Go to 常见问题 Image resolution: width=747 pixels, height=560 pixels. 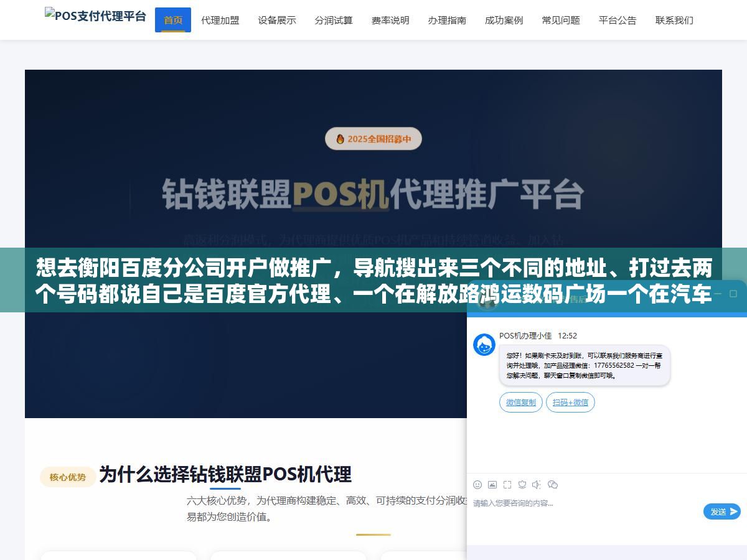click(561, 20)
